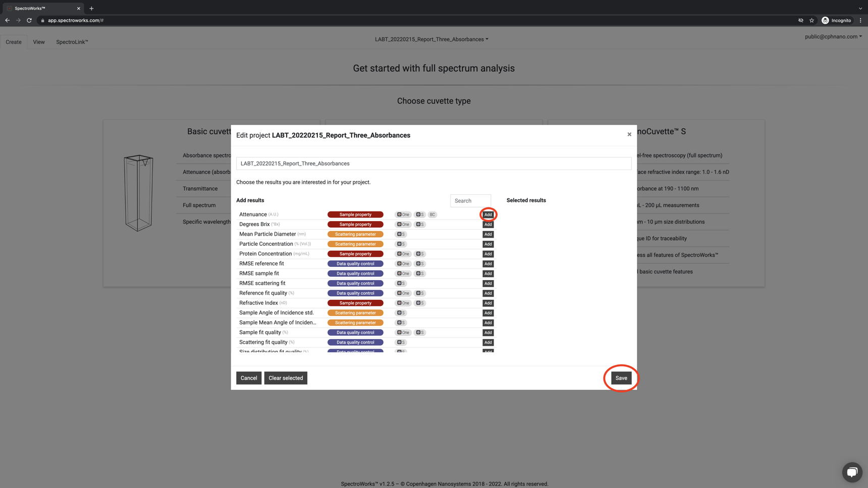Click the chat support bubble icon
The width and height of the screenshot is (868, 488).
pyautogui.click(x=852, y=472)
